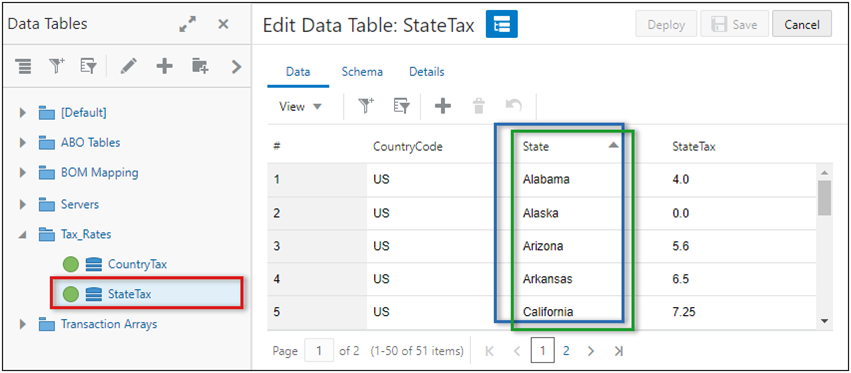Go to page 2 link
Viewport: 851px width, 373px height.
566,351
